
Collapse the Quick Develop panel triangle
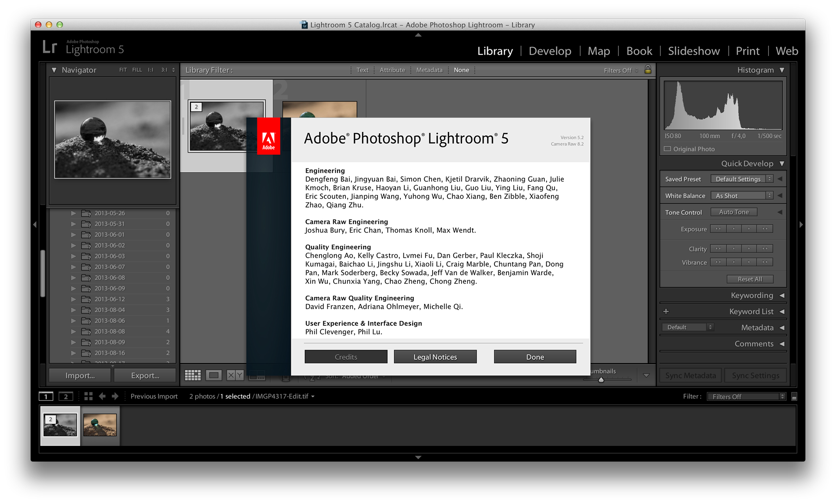(x=782, y=164)
